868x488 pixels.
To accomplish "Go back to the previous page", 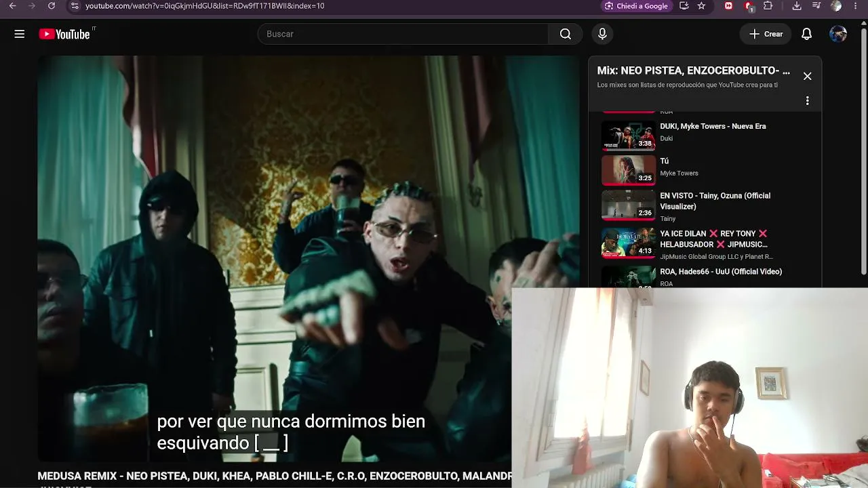I will [x=12, y=5].
